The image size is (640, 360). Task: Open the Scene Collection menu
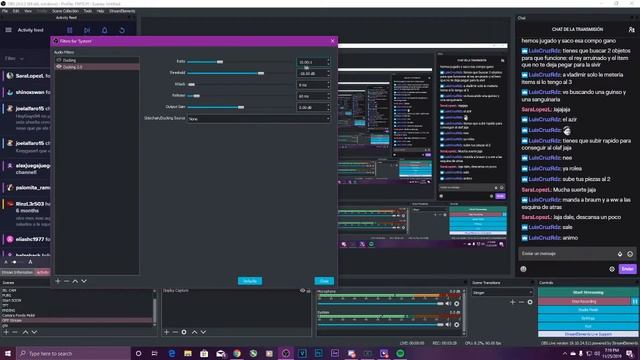(x=65, y=11)
